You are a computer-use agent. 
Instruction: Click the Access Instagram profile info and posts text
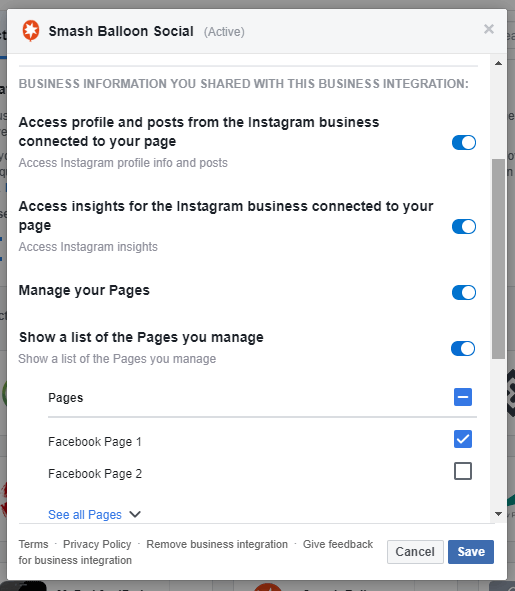coord(123,163)
